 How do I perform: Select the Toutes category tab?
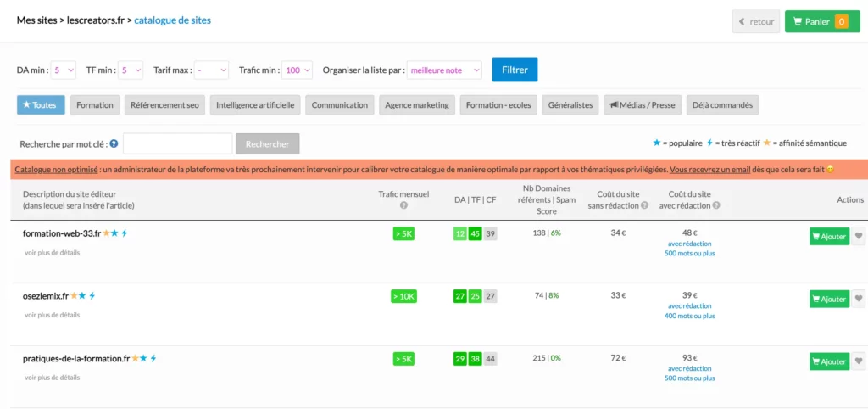pyautogui.click(x=41, y=104)
